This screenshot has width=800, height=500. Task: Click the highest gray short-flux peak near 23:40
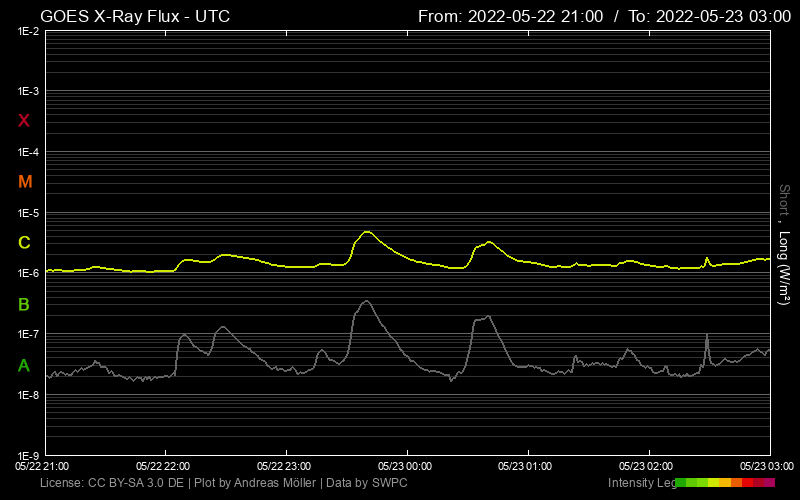[366, 302]
